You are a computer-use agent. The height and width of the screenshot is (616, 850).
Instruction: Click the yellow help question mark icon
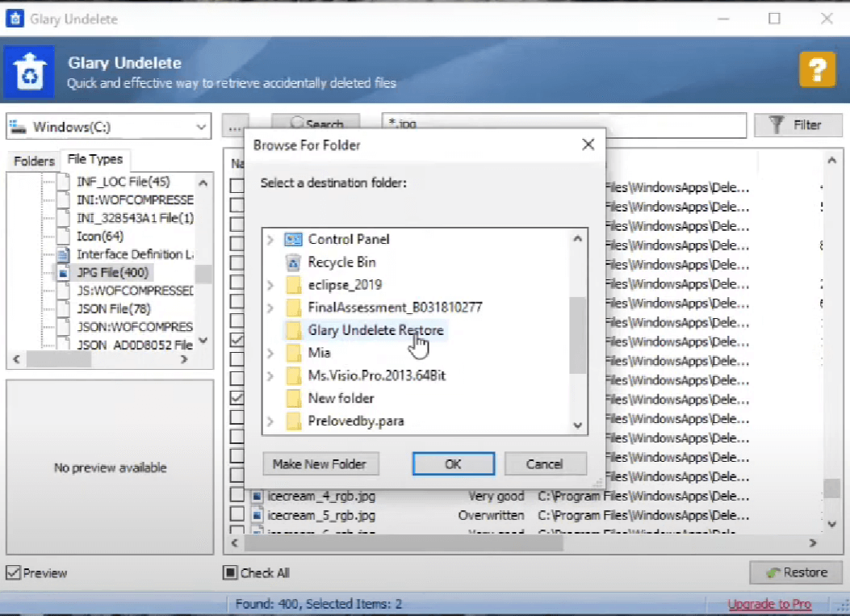coord(817,69)
